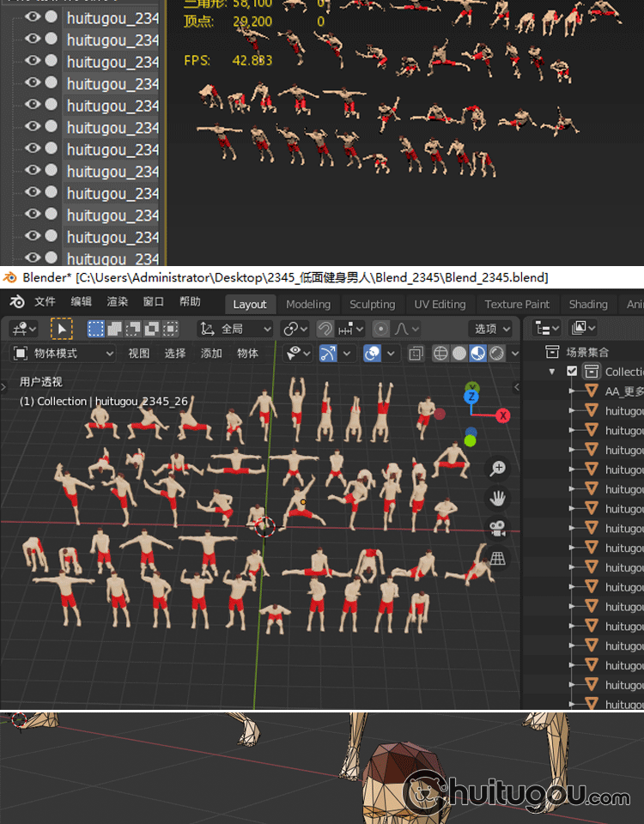This screenshot has height=824, width=644.
Task: Toggle proportional editing circle button
Action: (x=381, y=329)
